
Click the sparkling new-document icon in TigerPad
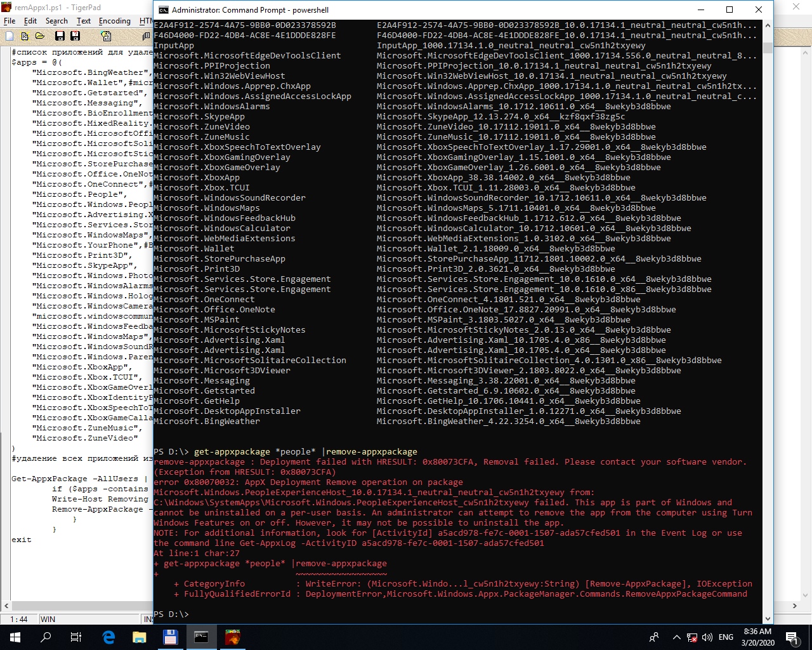click(25, 36)
